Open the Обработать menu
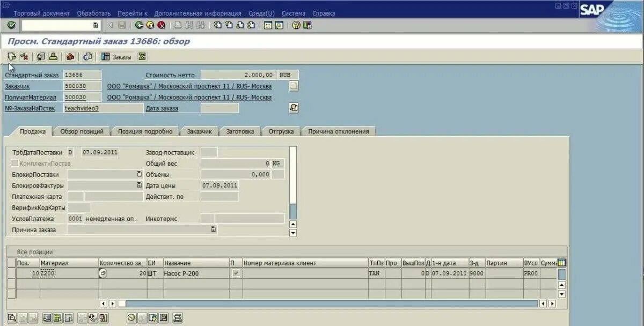 93,13
